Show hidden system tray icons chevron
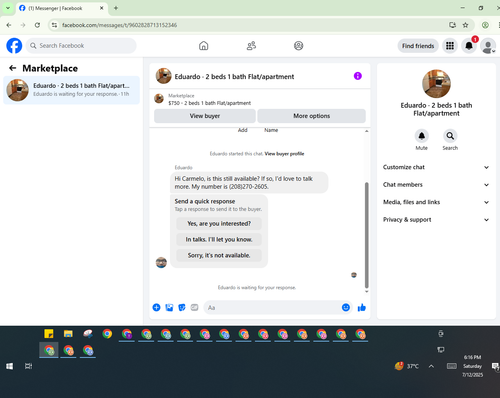Viewport: 500px width, 398px height. click(431, 366)
